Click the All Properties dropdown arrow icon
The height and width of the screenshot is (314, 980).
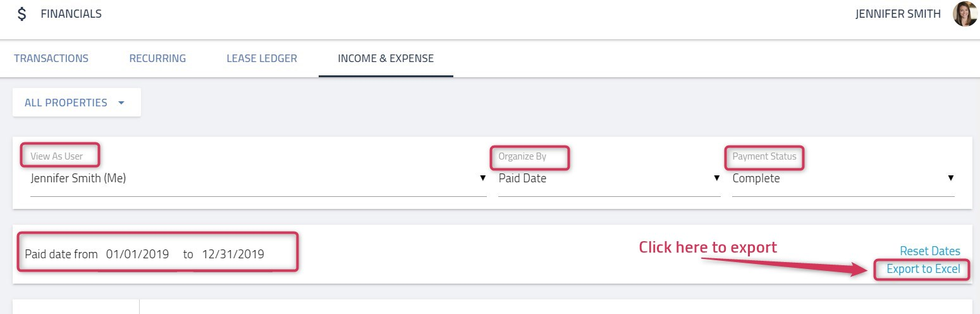point(121,103)
